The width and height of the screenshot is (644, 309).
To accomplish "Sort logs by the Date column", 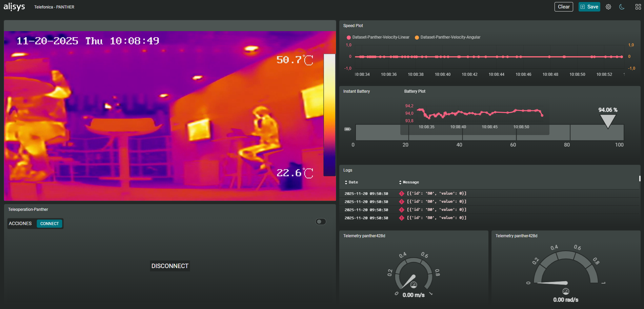I will (351, 182).
